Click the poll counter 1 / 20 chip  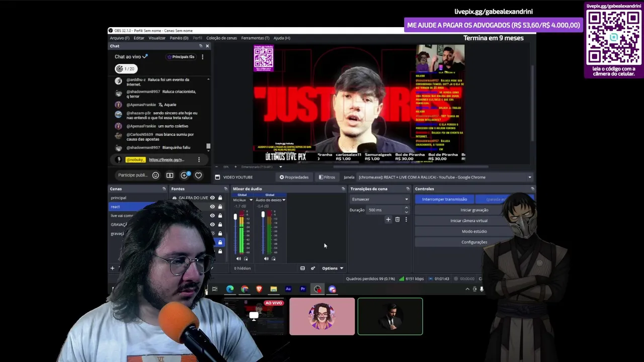click(125, 68)
